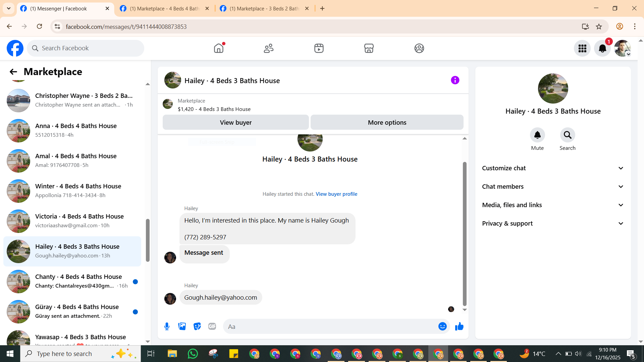This screenshot has height=362, width=644.
Task: Open the Facebook menu grid icon
Action: point(582,49)
